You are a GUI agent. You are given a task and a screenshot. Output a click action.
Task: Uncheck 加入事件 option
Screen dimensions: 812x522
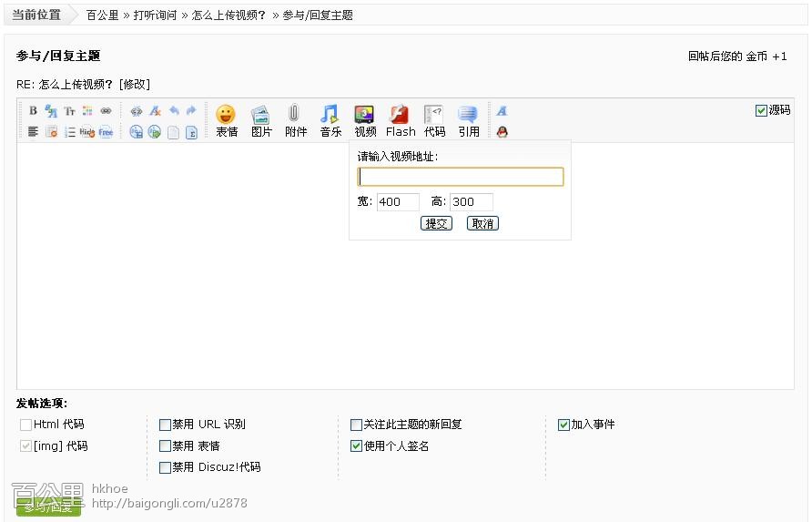pos(564,425)
